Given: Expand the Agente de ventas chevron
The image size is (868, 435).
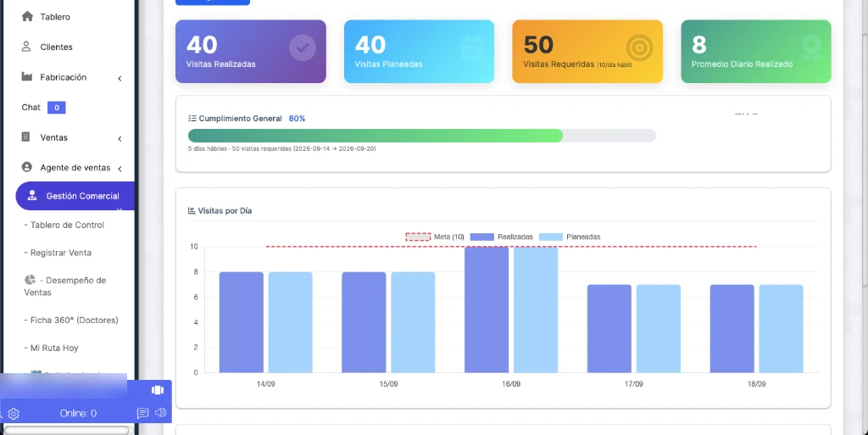Looking at the screenshot, I should (120, 169).
